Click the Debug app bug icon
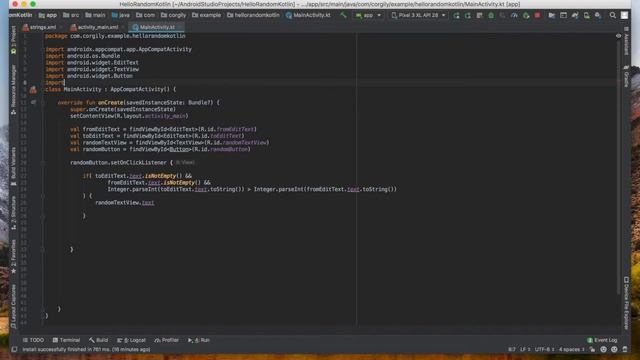Image resolution: width=640 pixels, height=360 pixels. point(491,16)
